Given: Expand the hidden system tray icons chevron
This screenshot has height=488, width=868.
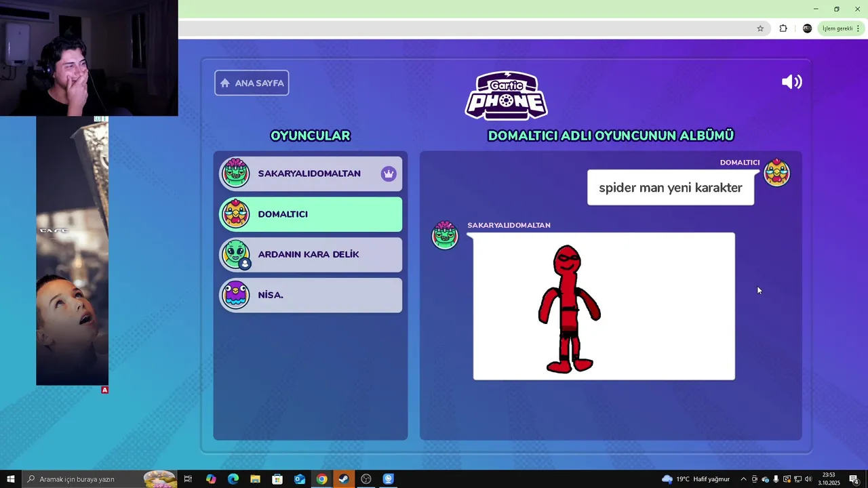Looking at the screenshot, I should pos(743,479).
